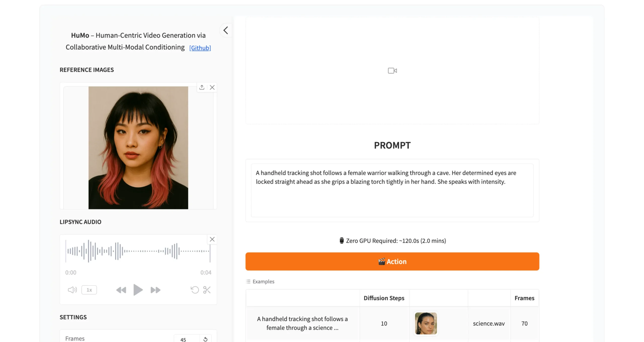644x342 pixels.
Task: Remove the reference image with the X icon
Action: tap(212, 87)
